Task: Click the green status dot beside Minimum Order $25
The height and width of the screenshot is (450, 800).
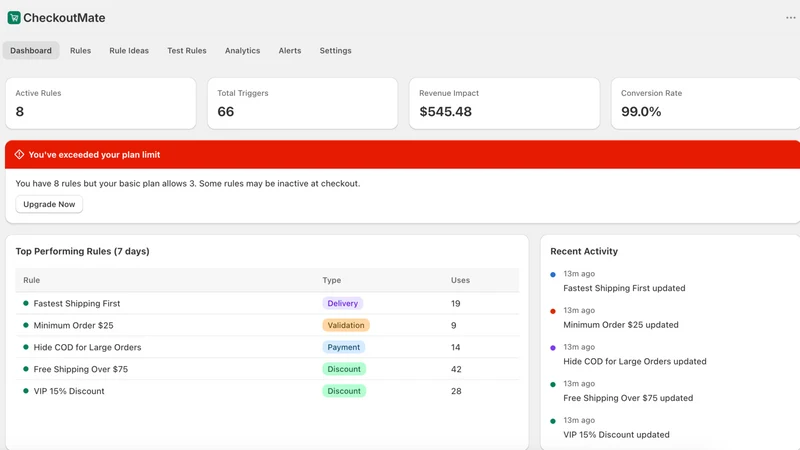Action: click(x=26, y=325)
